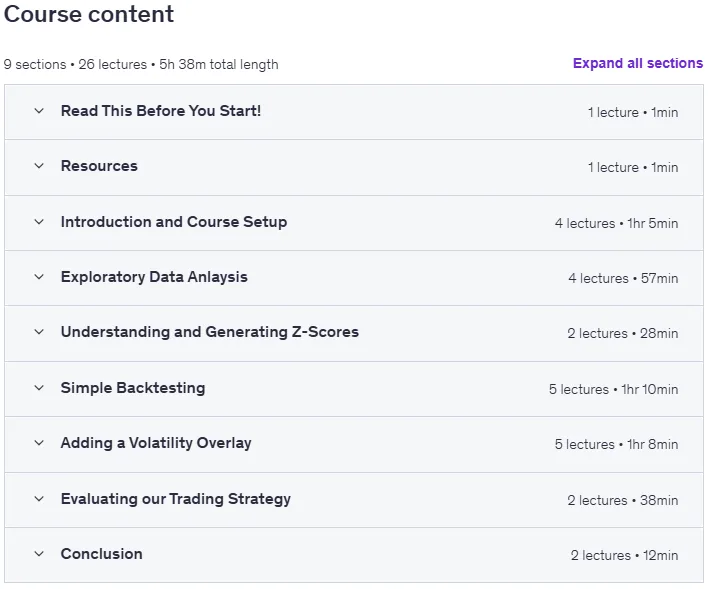This screenshot has width=708, height=589.
Task: Expand the Resources section chevron
Action: click(39, 166)
